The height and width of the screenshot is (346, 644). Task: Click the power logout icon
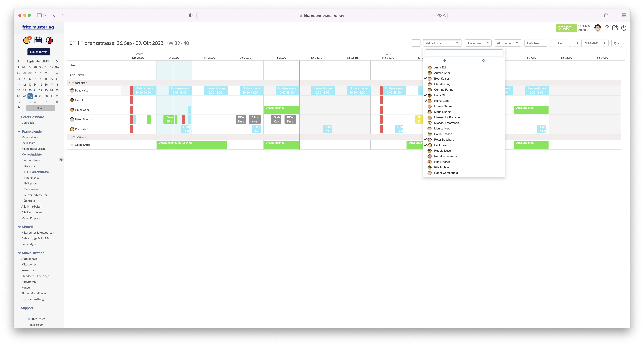coord(624,28)
